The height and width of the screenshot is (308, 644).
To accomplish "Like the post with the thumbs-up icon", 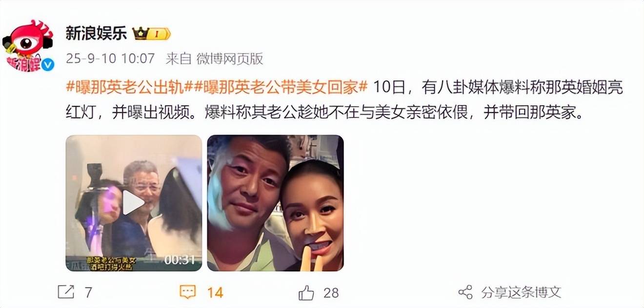I will [306, 292].
